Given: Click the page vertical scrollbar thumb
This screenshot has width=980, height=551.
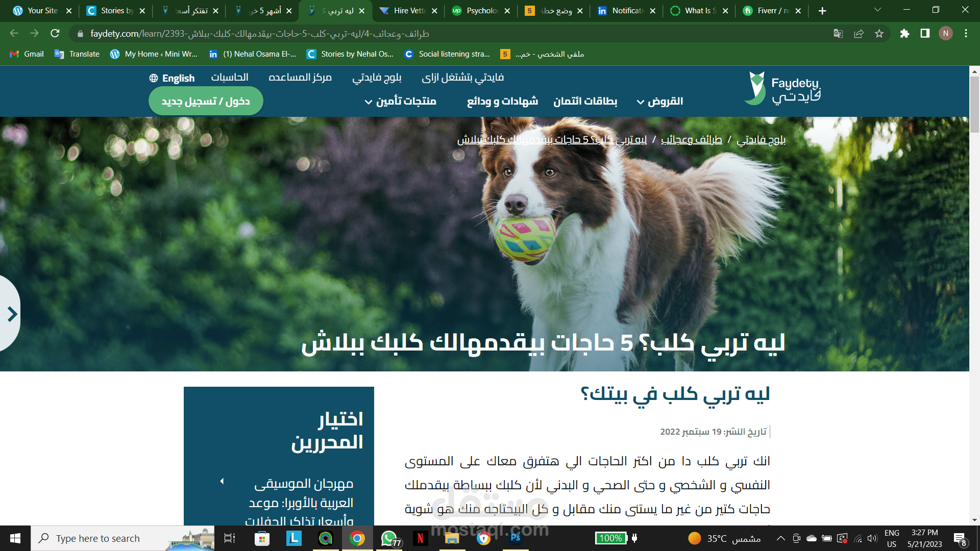Looking at the screenshot, I should pyautogui.click(x=974, y=105).
